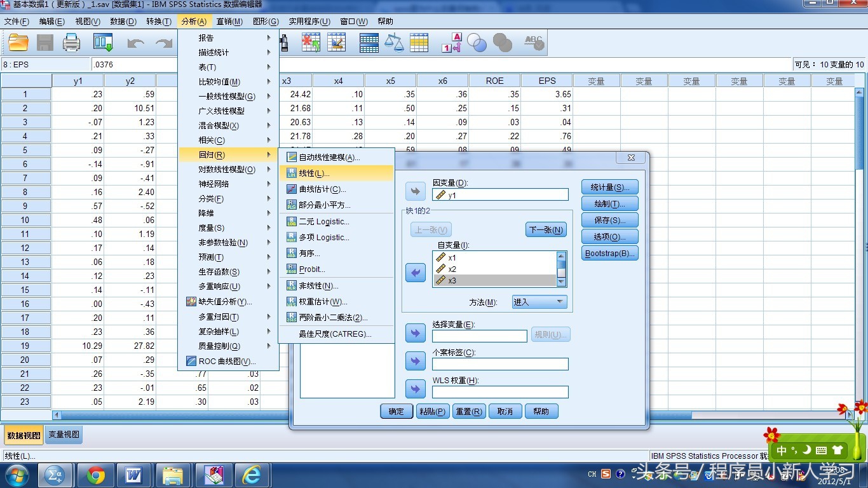Print using the printer toolbar icon

click(71, 43)
